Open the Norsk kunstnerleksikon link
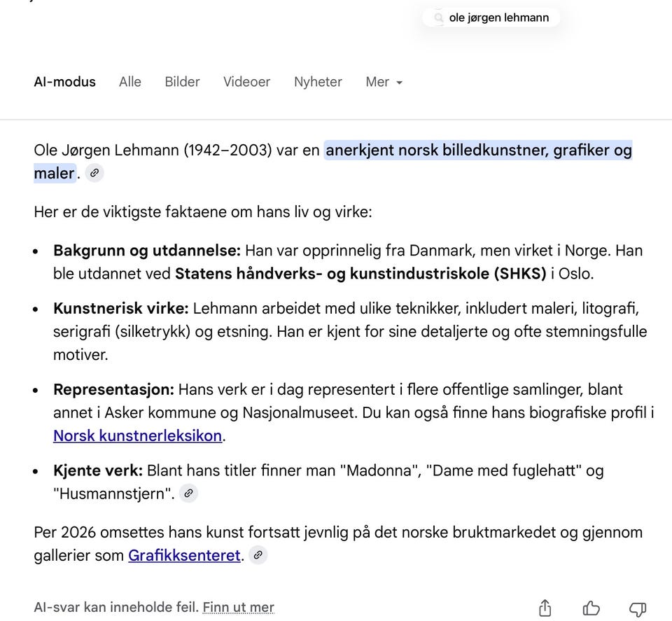Viewport: 672px width, 621px height. pyautogui.click(x=136, y=435)
